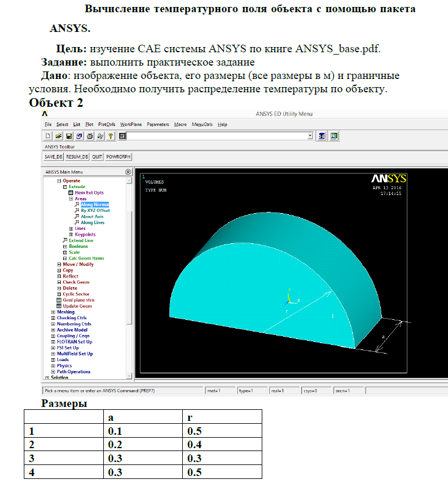Click the SAVE_DB button

point(53,157)
